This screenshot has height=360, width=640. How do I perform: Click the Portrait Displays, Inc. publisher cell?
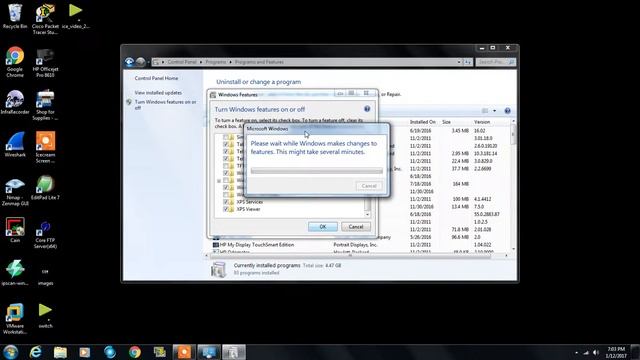(355, 244)
